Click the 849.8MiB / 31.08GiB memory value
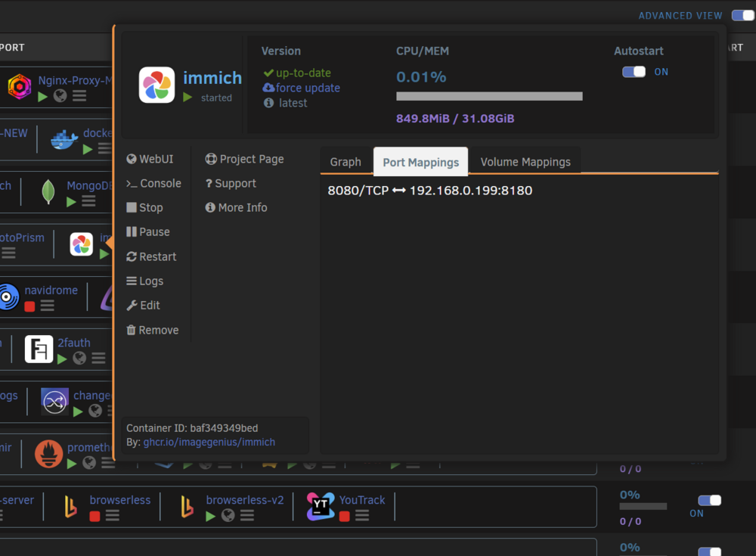This screenshot has width=756, height=556. (455, 119)
